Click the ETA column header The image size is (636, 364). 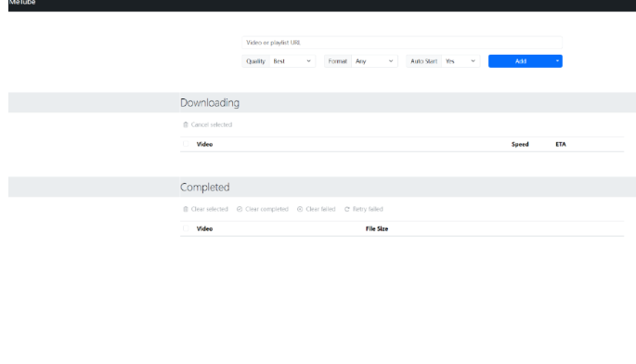561,144
